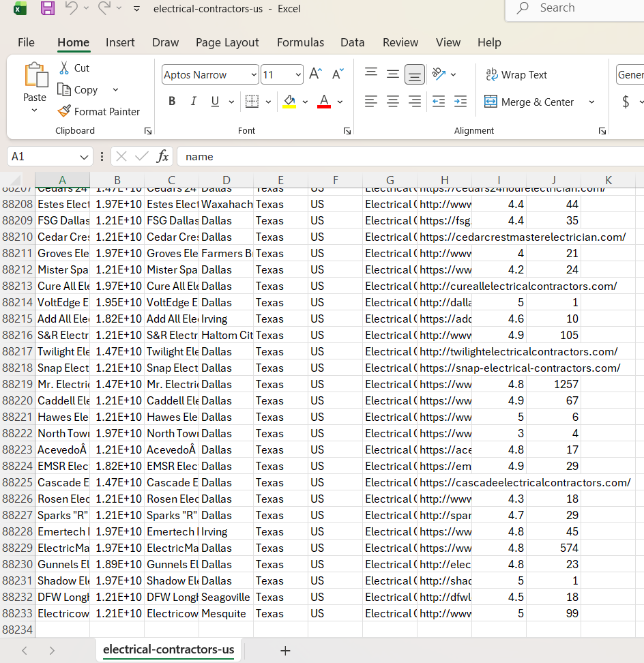Select Top Align icon
Viewport: 644px width, 663px height.
tap(371, 74)
